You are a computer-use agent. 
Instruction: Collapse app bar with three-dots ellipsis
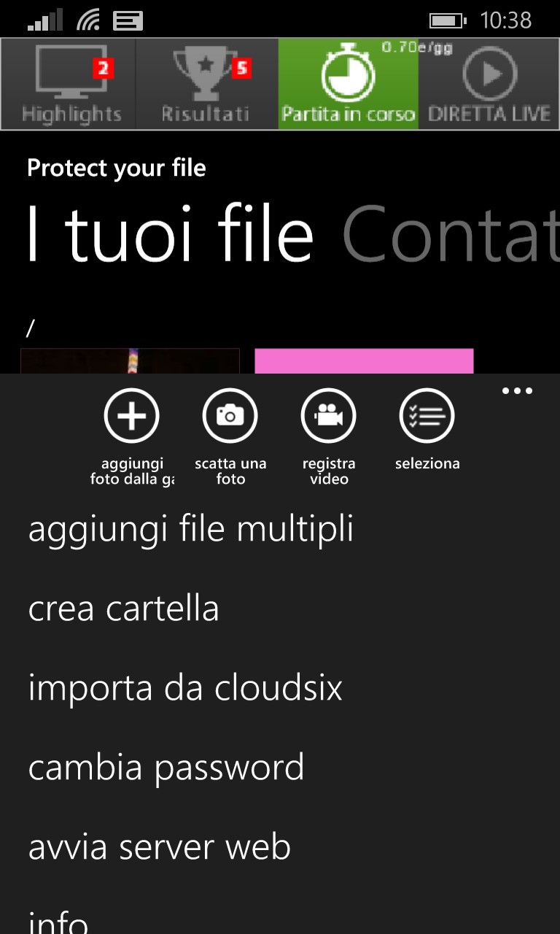coord(518,391)
